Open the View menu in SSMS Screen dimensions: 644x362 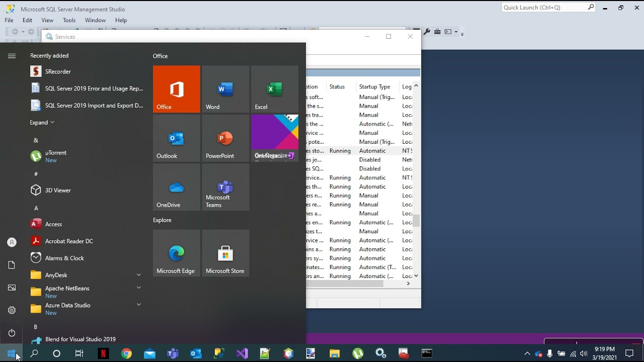pos(47,20)
